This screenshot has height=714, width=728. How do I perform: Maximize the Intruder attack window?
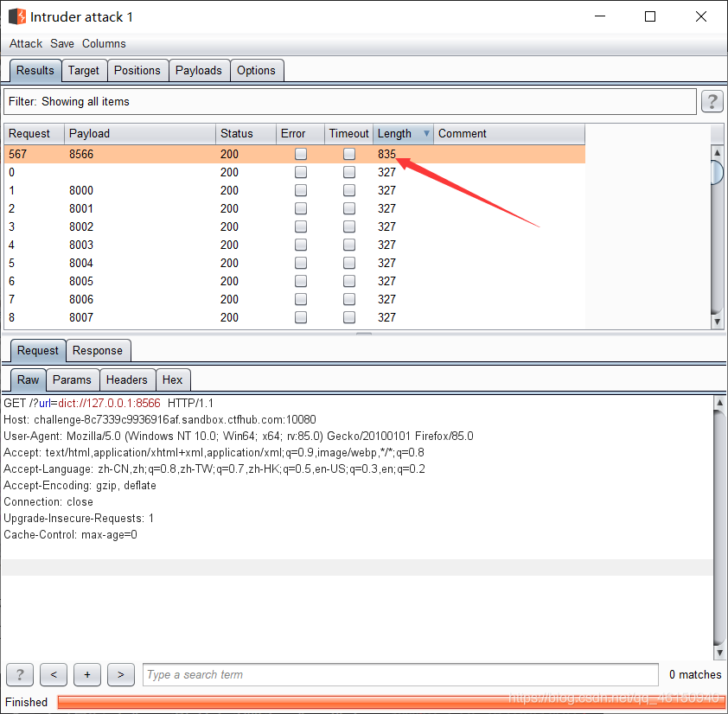(650, 16)
